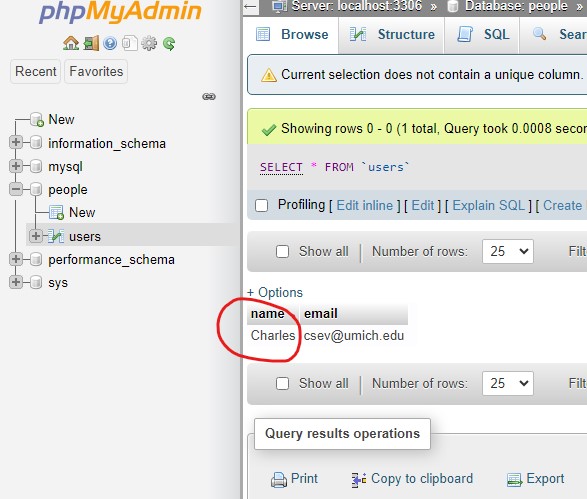Click the Print icon
The height and width of the screenshot is (499, 587).
279,480
